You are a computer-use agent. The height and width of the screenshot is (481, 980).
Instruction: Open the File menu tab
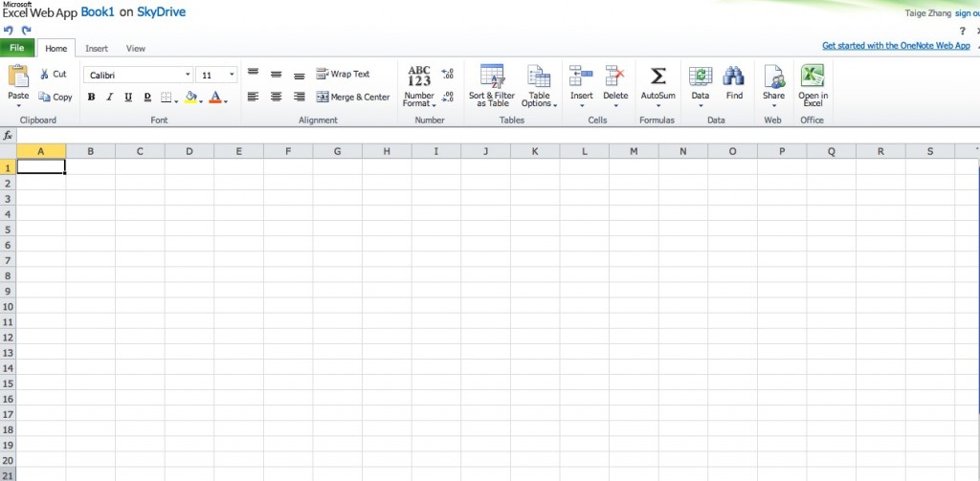pyautogui.click(x=17, y=48)
